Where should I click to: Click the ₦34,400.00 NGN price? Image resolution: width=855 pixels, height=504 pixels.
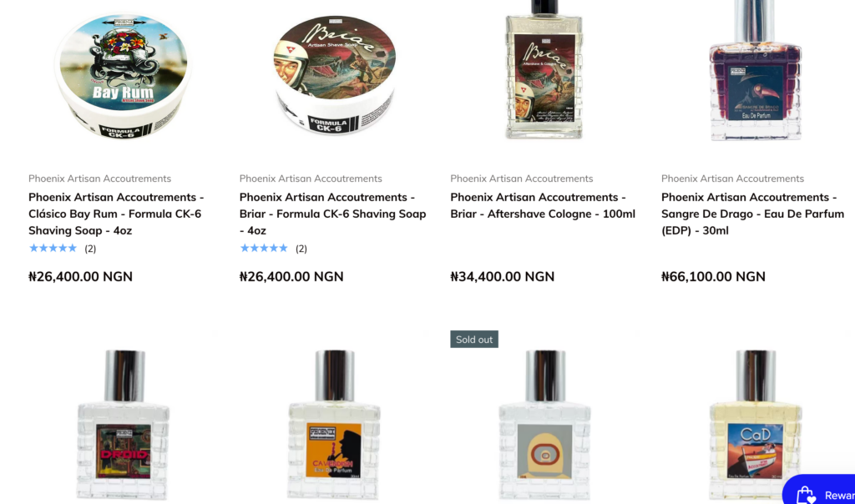tap(502, 276)
